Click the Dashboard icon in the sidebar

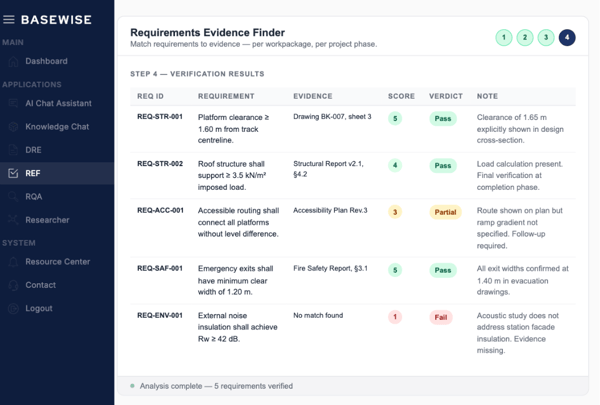coord(13,61)
